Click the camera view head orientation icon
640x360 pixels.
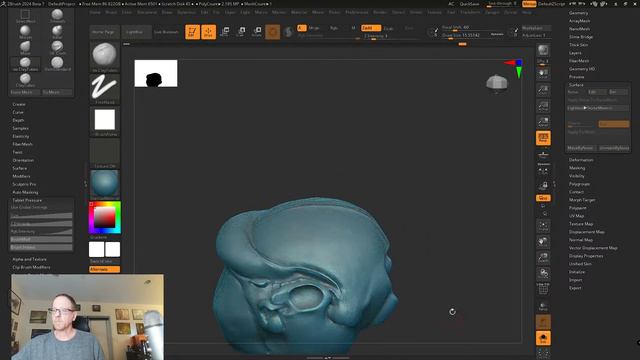coord(497,83)
